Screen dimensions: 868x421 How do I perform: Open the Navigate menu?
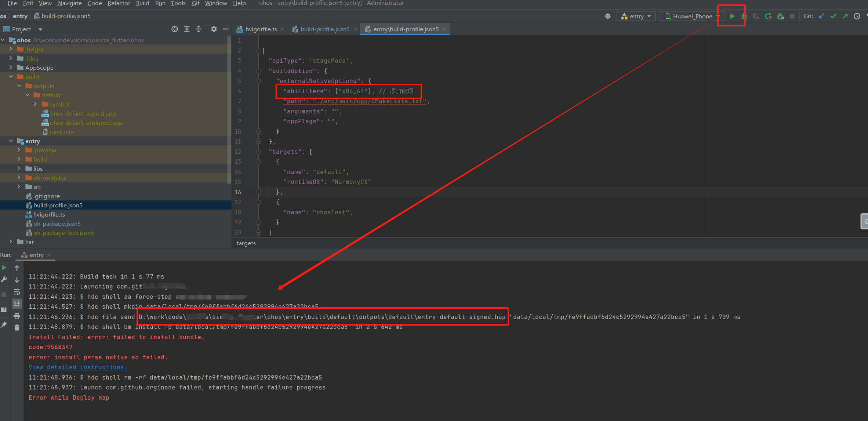[70, 3]
